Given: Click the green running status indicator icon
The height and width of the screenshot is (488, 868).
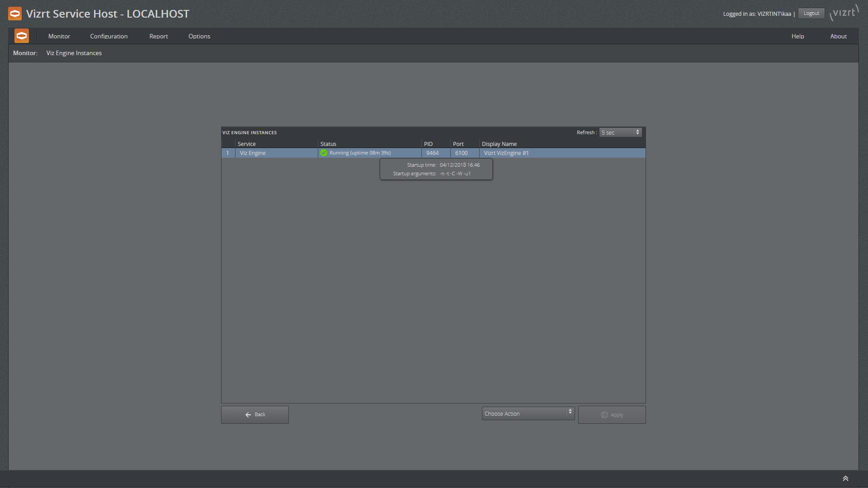Looking at the screenshot, I should point(324,153).
